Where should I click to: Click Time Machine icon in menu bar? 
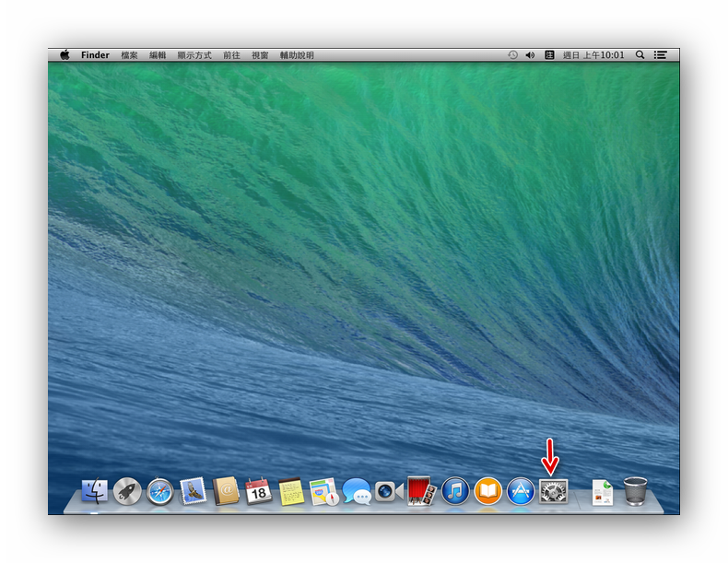(x=512, y=54)
